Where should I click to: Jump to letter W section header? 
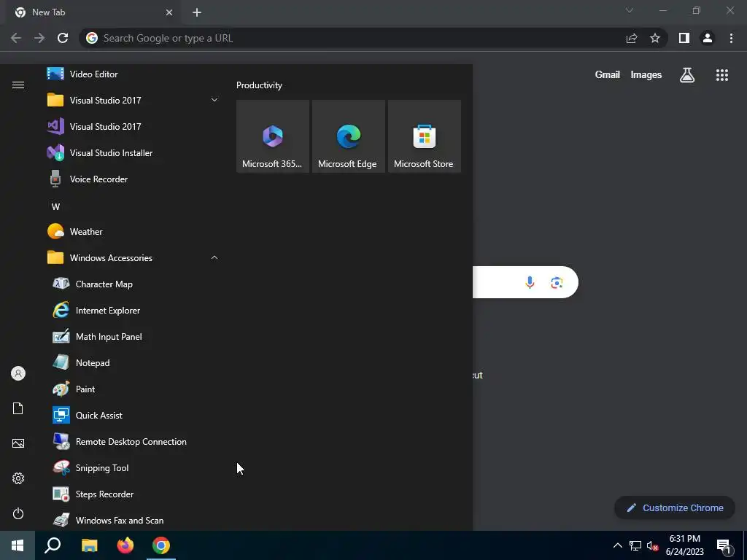pyautogui.click(x=55, y=206)
